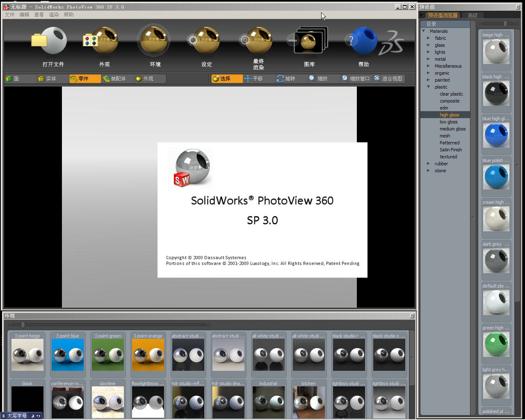Open the 帮助 menu
525x420 pixels.
tap(69, 15)
